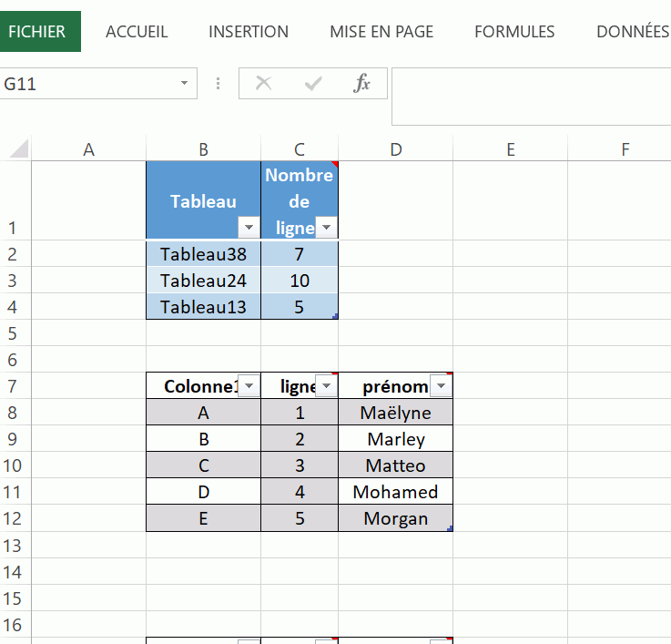Open the Name Box dropdown arrow
Image resolution: width=671 pixels, height=644 pixels.
pyautogui.click(x=185, y=84)
